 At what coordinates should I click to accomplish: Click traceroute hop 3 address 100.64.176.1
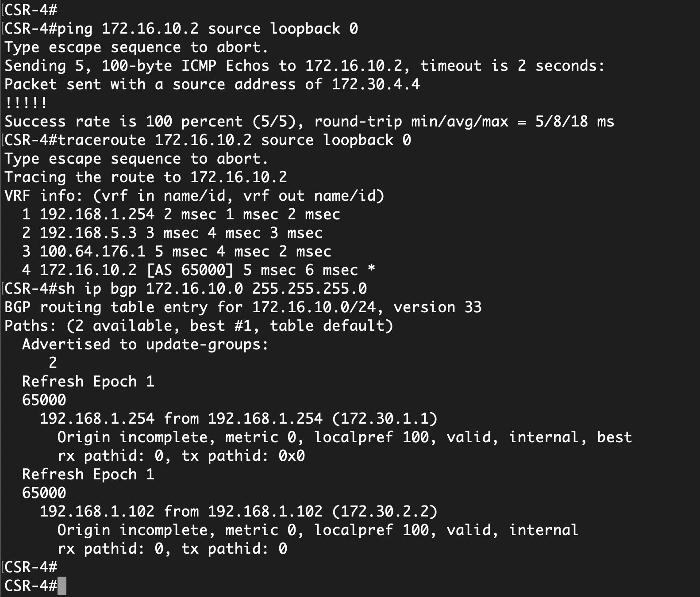point(92,252)
